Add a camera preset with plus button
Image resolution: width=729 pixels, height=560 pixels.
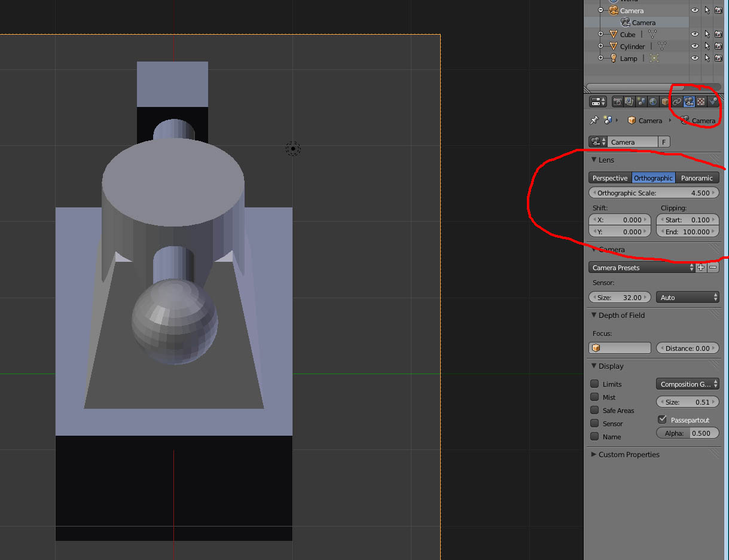coord(701,268)
